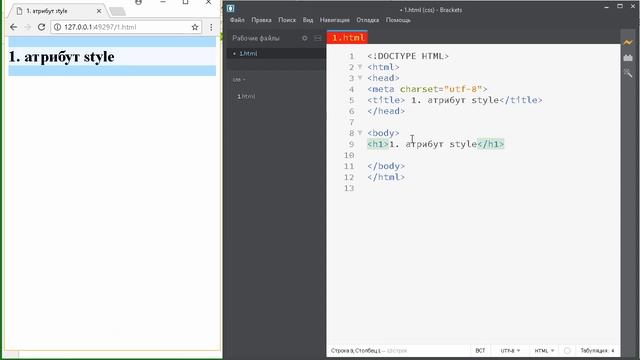Open Extension Manager brick icon
Image resolution: width=640 pixels, height=360 pixels.
tap(628, 58)
